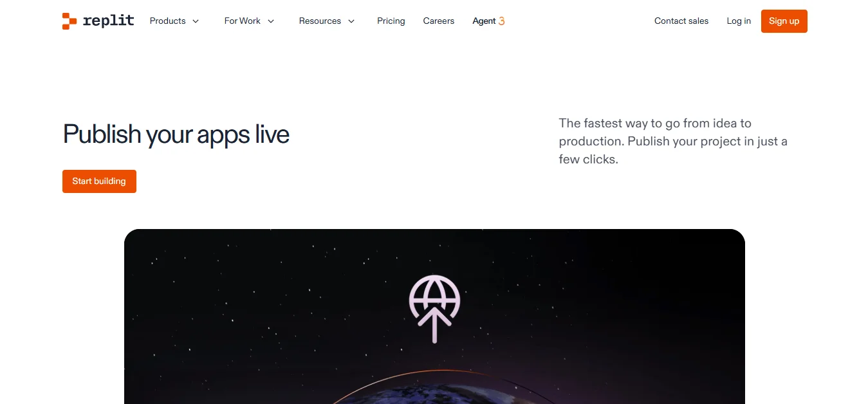This screenshot has height=404, width=868.
Task: Click the Contact sales link
Action: tap(681, 21)
